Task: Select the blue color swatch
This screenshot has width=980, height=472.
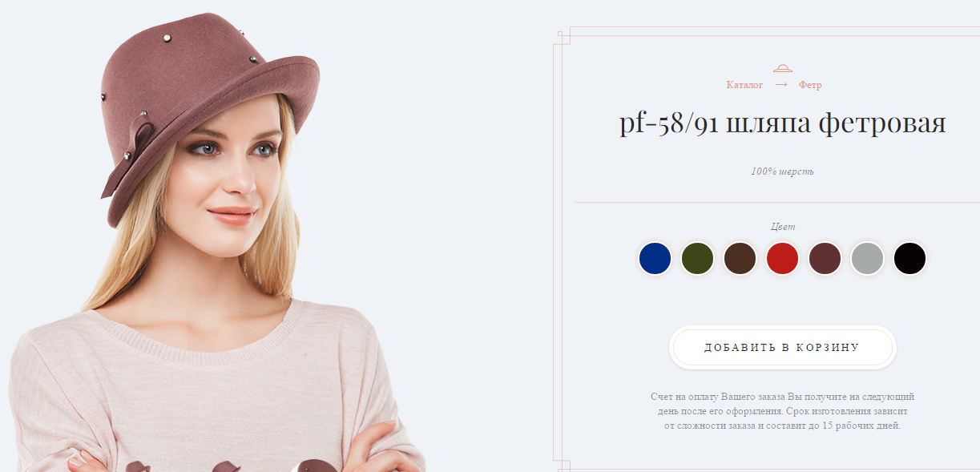Action: click(x=655, y=259)
